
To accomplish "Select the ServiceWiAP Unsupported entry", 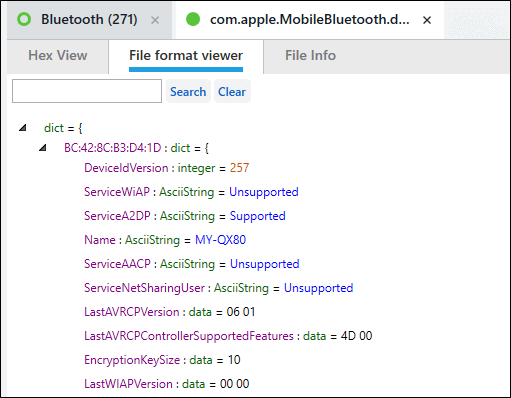I will click(191, 192).
